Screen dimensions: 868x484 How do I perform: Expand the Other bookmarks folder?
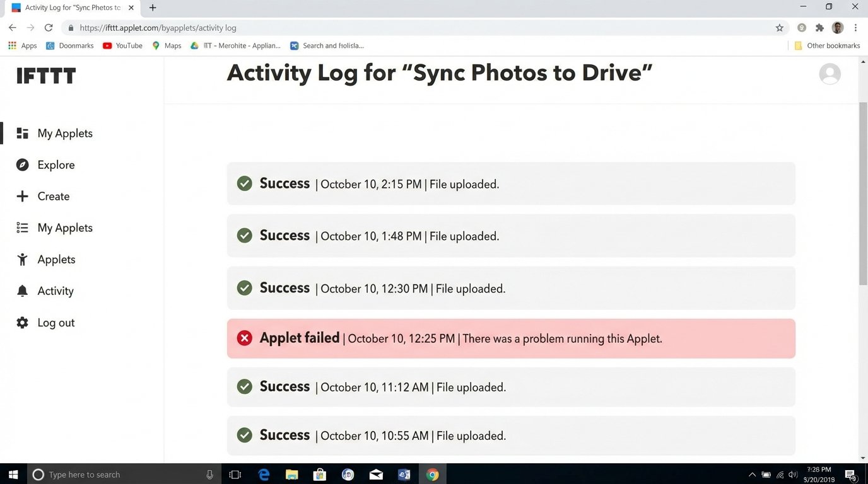pyautogui.click(x=827, y=45)
